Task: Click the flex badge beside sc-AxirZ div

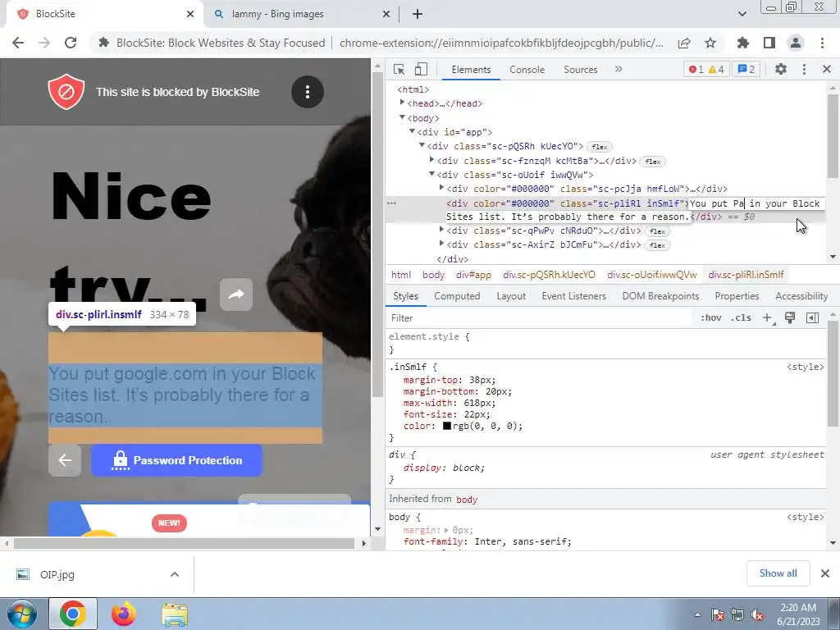Action: [657, 245]
